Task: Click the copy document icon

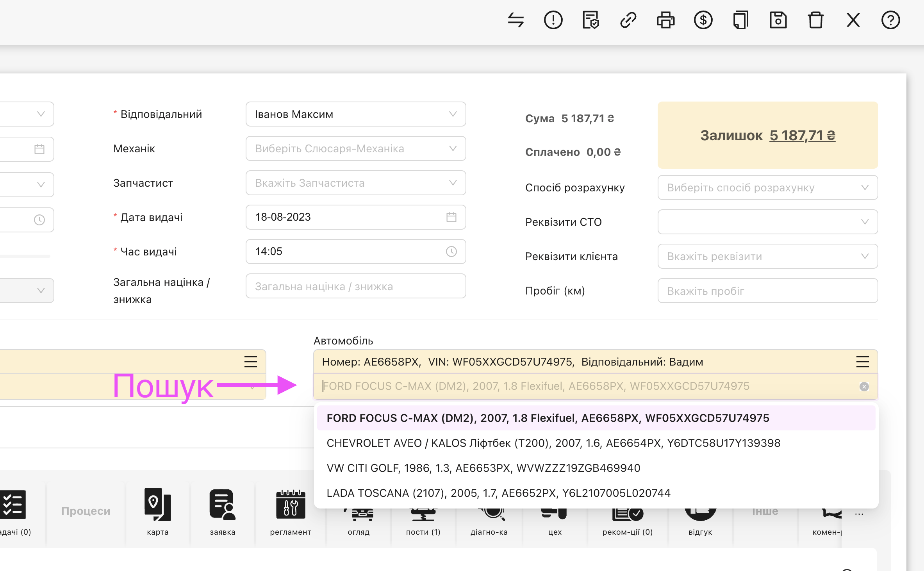Action: (740, 20)
